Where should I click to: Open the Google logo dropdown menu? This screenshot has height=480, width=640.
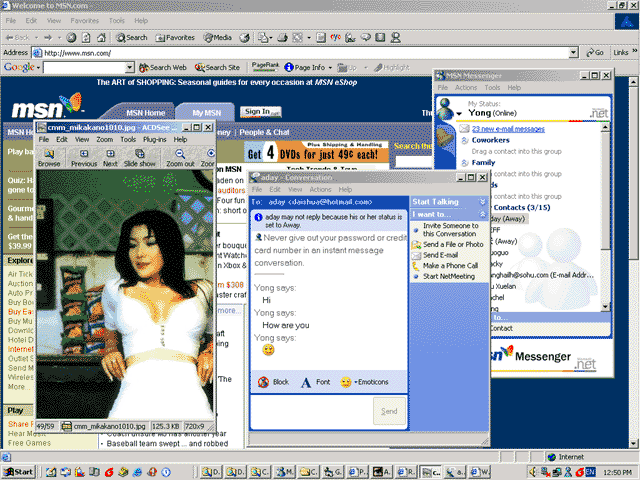(22, 67)
